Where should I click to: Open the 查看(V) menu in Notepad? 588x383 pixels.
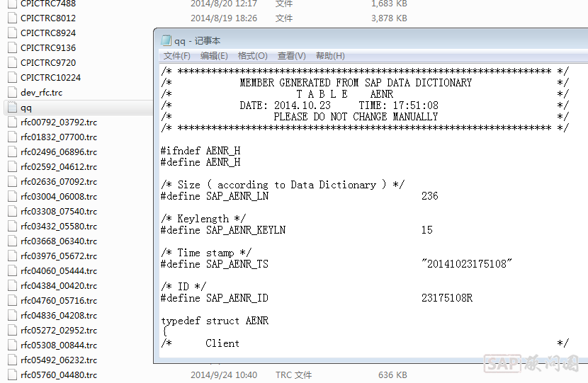pos(291,56)
